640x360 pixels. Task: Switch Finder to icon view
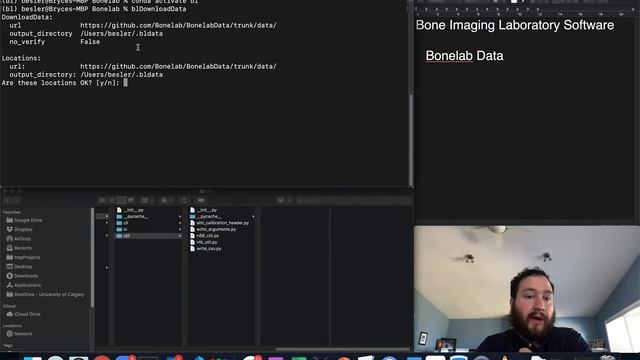102,200
